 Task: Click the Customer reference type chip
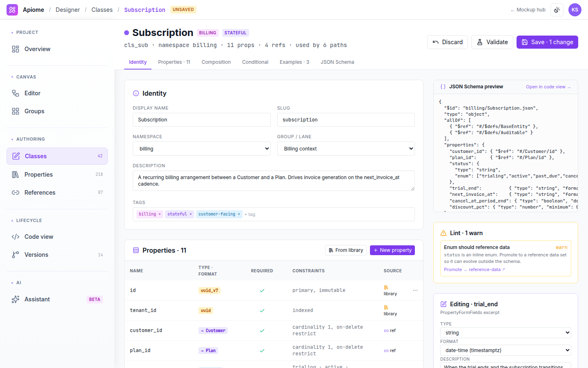(213, 330)
